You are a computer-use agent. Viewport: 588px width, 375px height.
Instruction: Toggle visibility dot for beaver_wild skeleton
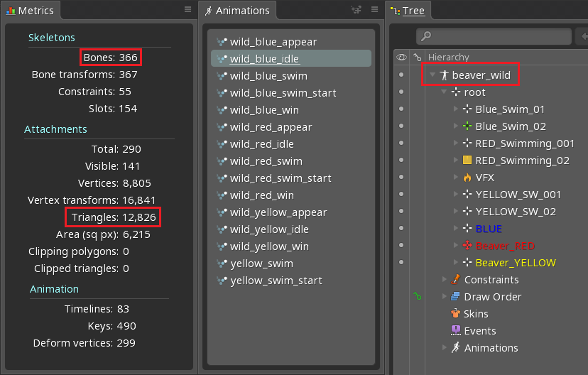(x=401, y=75)
